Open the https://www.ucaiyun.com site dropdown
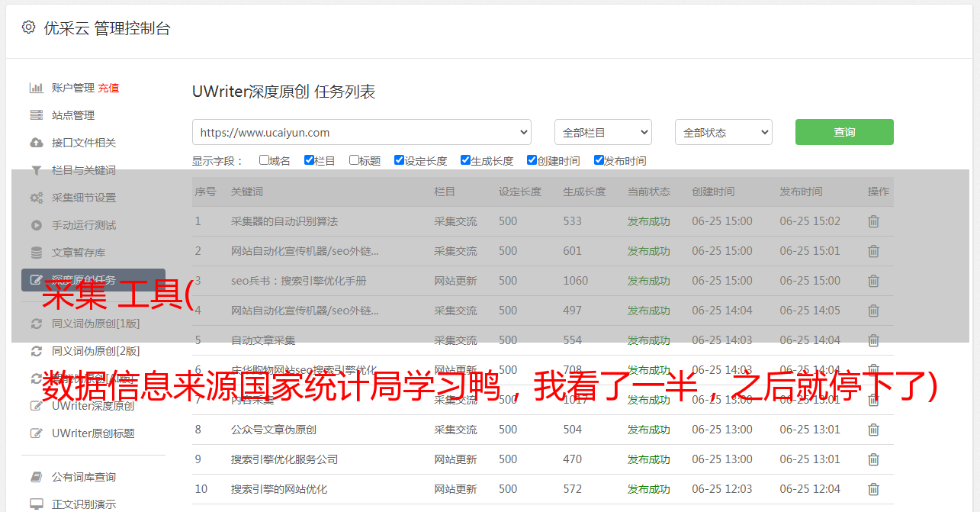980x512 pixels. [x=361, y=132]
